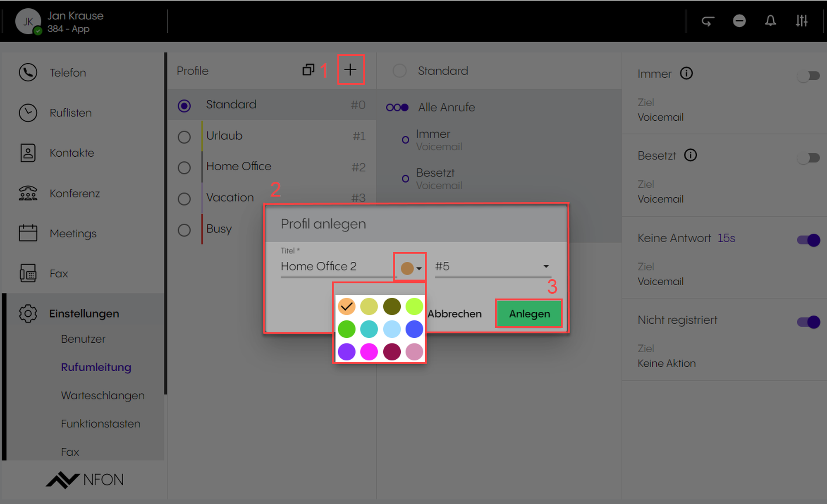
Task: Expand the #5 profile number dropdown
Action: 546,266
